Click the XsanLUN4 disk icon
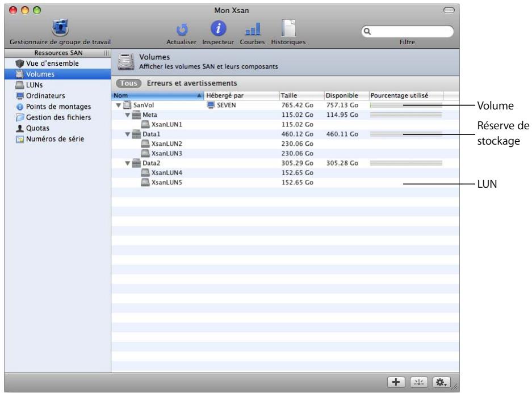 145,173
